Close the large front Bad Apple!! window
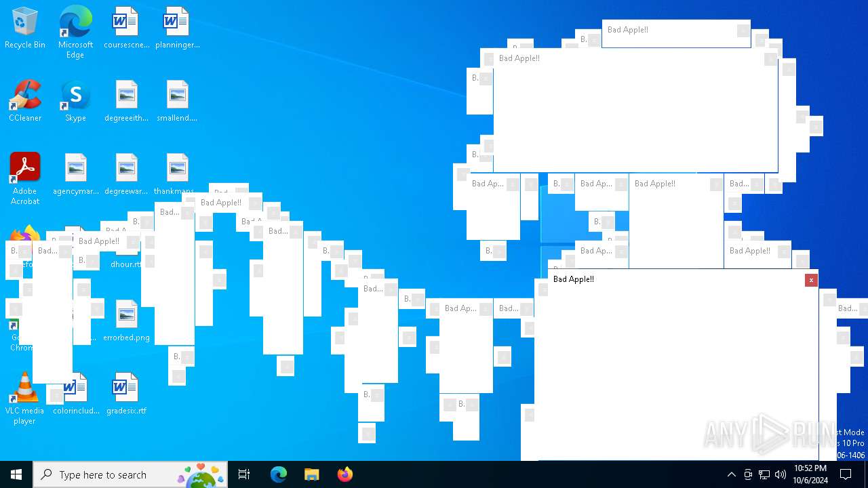This screenshot has height=488, width=868. [x=811, y=280]
